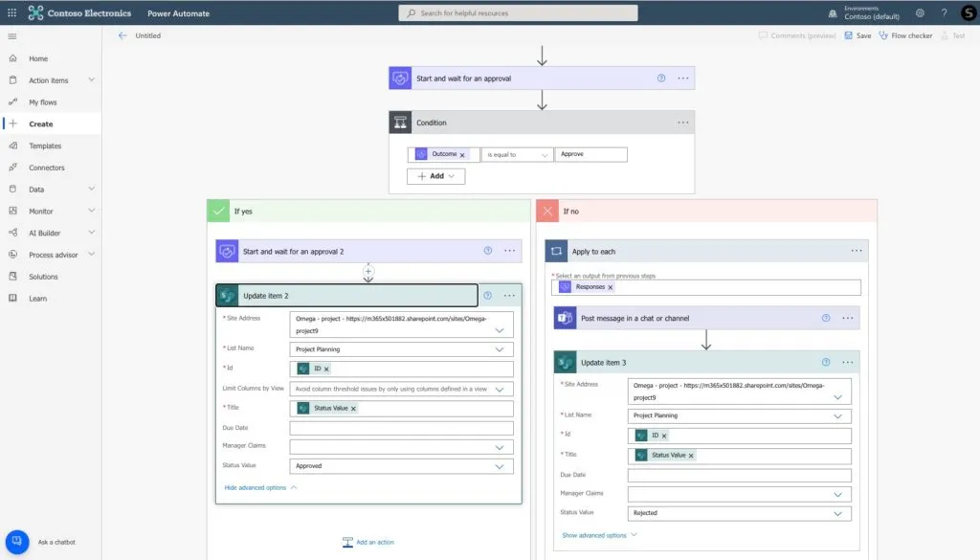Image resolution: width=980 pixels, height=560 pixels.
Task: Go back using the arrow beside Untitled
Action: pyautogui.click(x=122, y=35)
